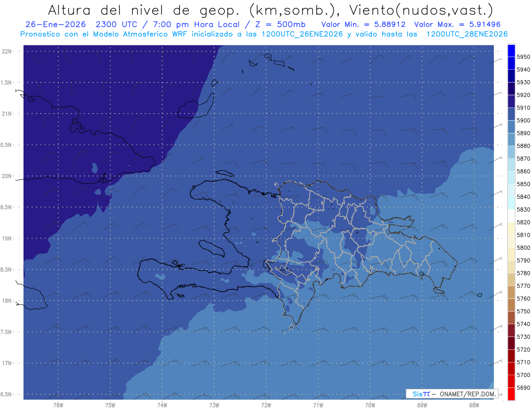The width and height of the screenshot is (532, 411).
Task: Click the '5750' colorbar value
Action: click(x=524, y=311)
